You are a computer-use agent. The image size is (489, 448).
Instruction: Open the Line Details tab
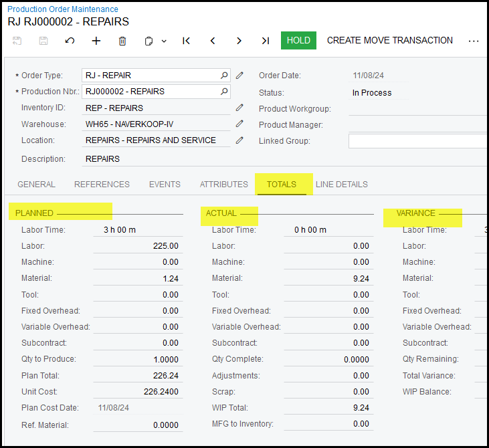coord(341,185)
